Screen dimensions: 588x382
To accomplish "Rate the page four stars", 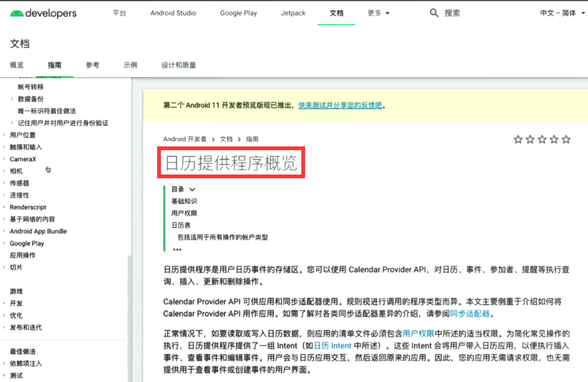I will (x=554, y=139).
